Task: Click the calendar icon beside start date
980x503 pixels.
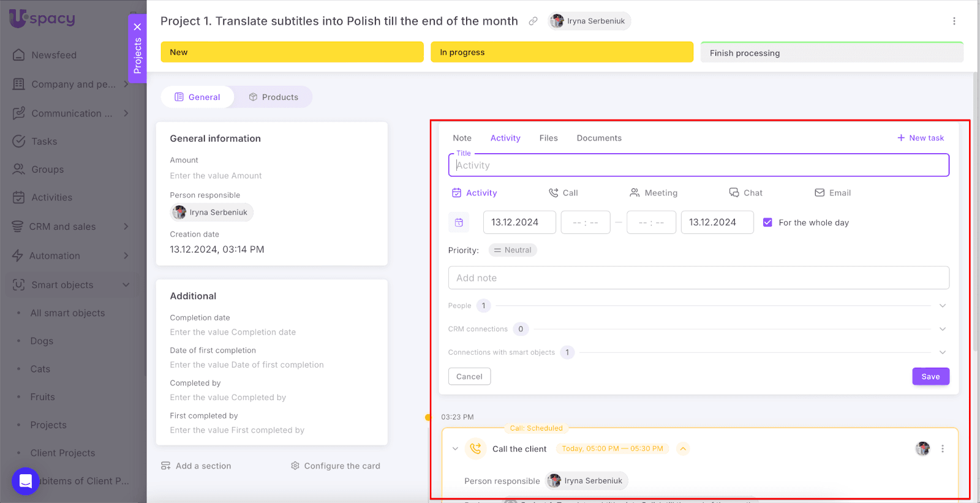Action: tap(459, 222)
